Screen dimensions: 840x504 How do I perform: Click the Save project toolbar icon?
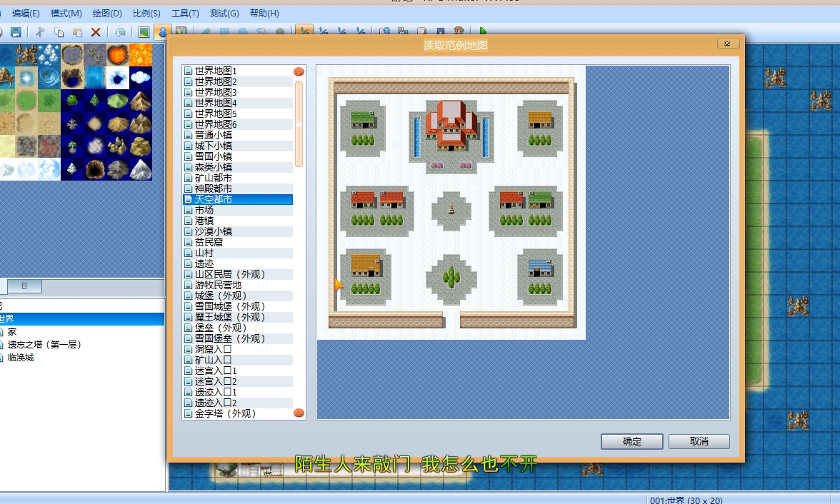pos(16,32)
